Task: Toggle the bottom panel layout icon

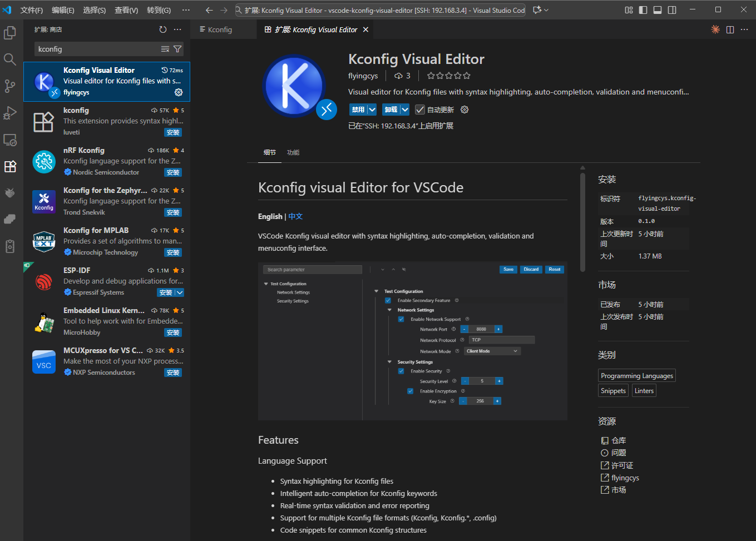Action: click(658, 10)
